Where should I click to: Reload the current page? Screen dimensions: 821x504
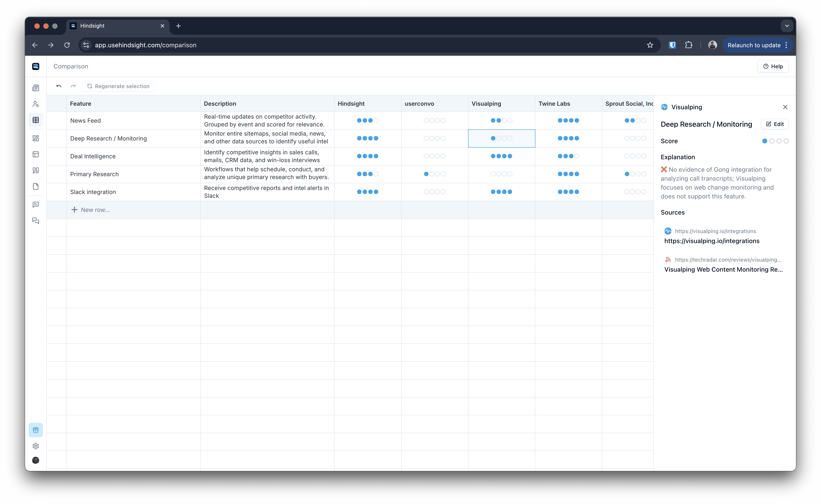[x=67, y=45]
